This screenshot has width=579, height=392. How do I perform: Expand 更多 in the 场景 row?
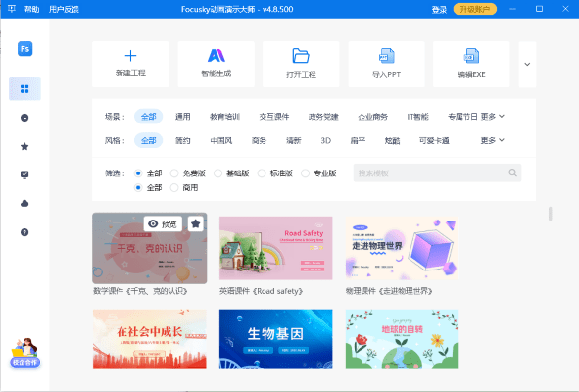coord(492,117)
